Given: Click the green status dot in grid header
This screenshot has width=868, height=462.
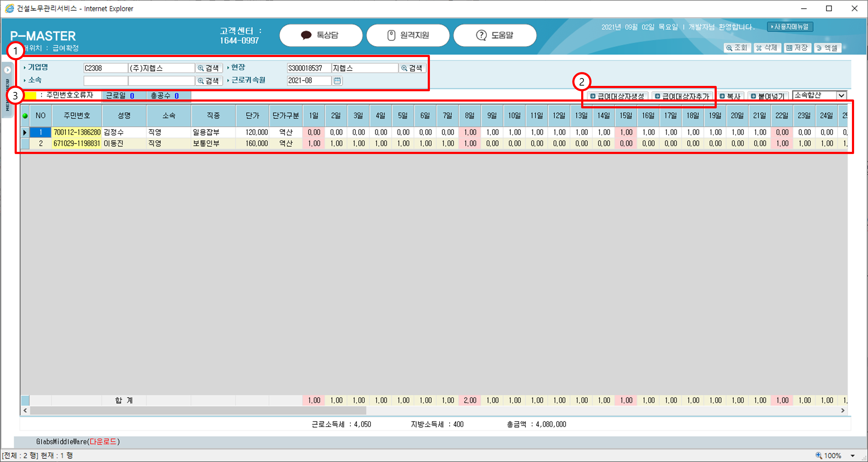Looking at the screenshot, I should point(25,116).
